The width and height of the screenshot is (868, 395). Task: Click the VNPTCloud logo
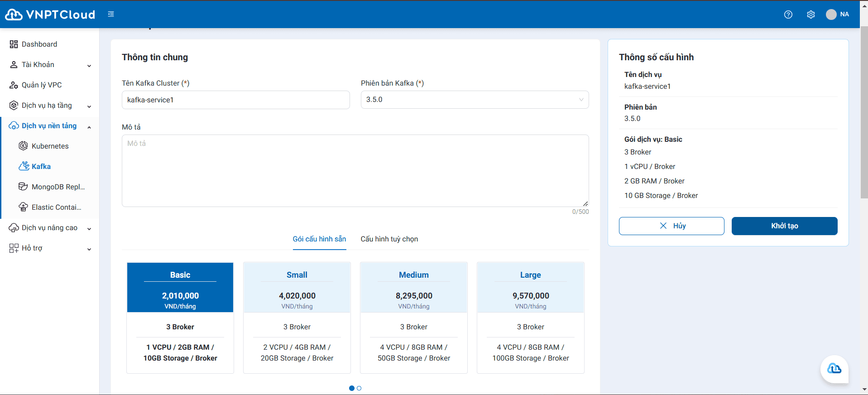[x=50, y=14]
